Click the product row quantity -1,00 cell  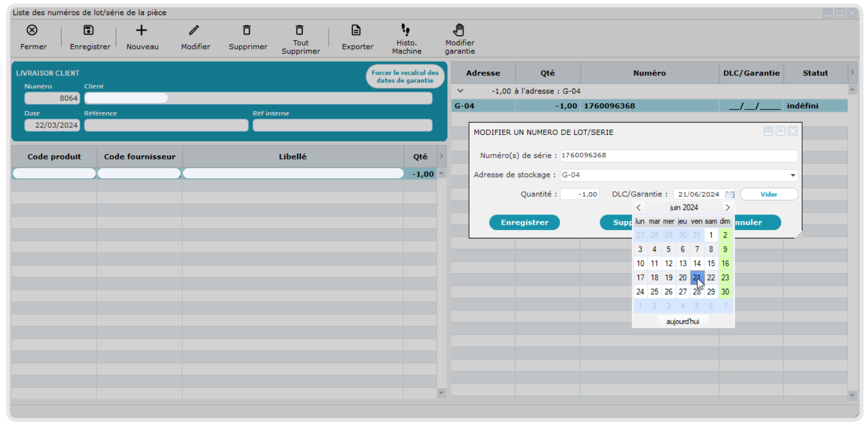point(420,174)
